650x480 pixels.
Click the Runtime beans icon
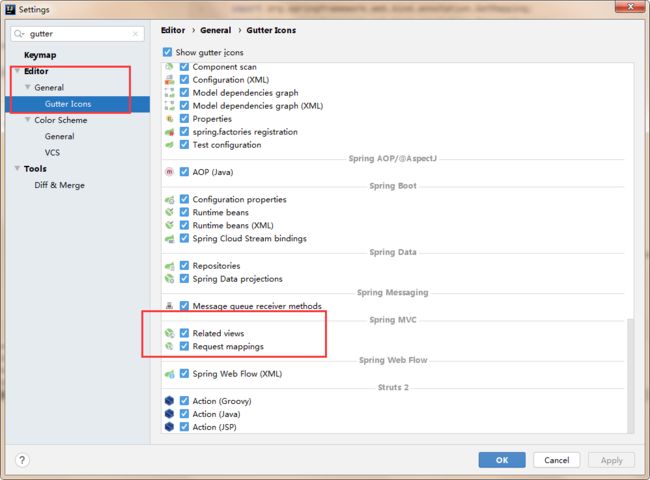169,212
